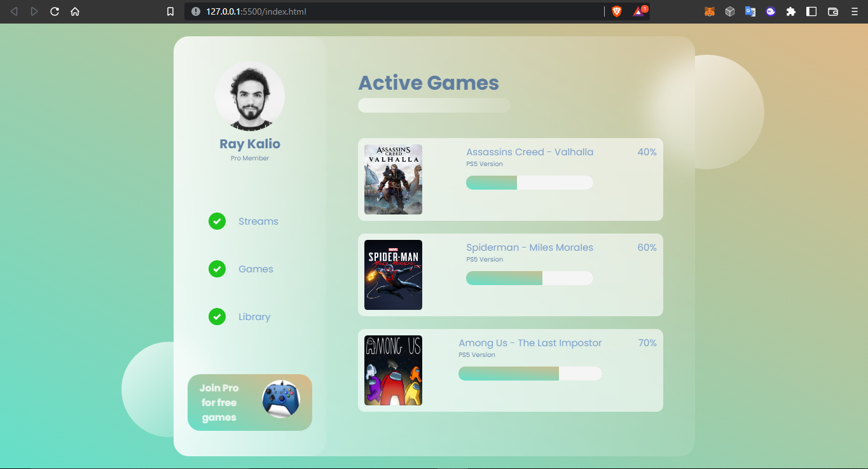Image resolution: width=868 pixels, height=469 pixels.
Task: Click the 40% progress value
Action: click(647, 152)
